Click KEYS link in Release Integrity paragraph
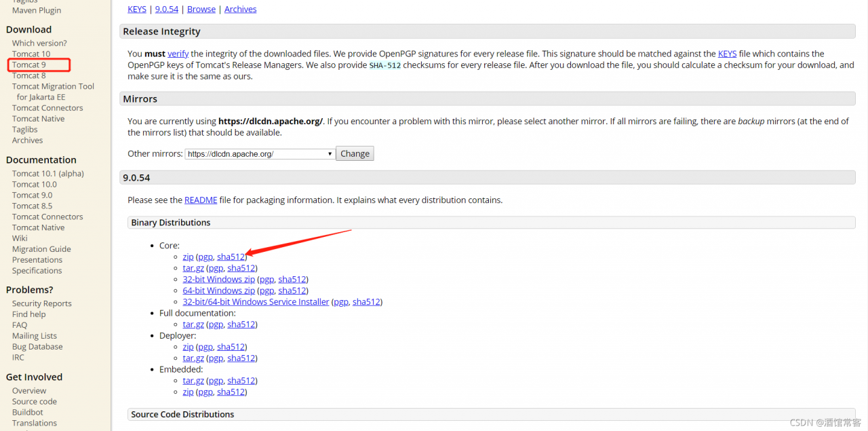868x431 pixels. [x=728, y=54]
